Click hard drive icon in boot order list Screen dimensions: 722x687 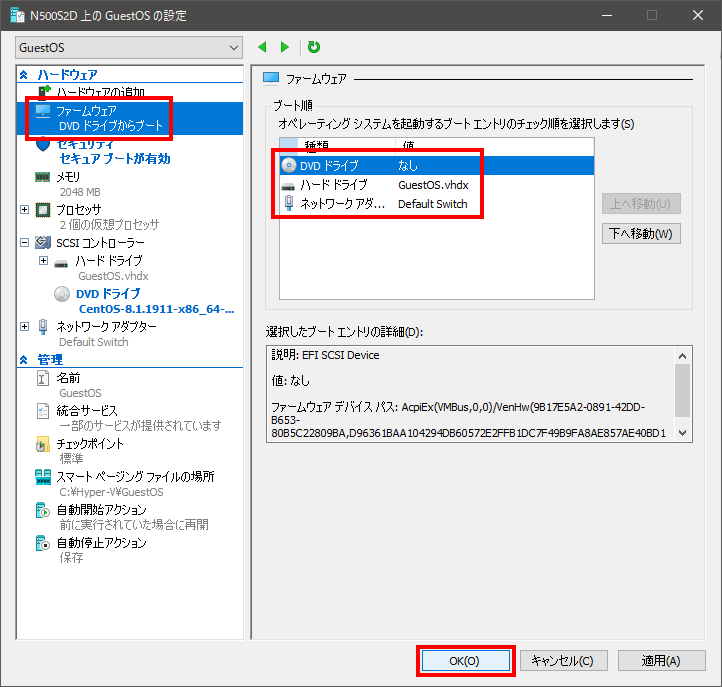click(x=288, y=186)
